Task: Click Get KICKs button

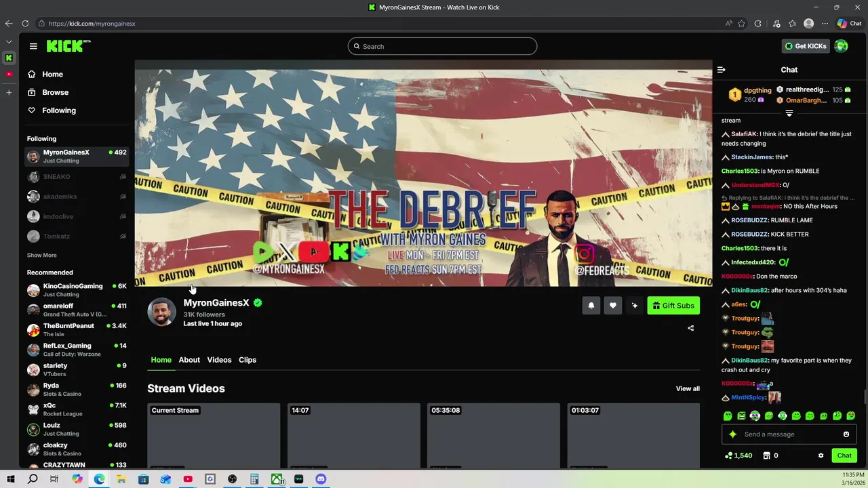Action: click(806, 46)
